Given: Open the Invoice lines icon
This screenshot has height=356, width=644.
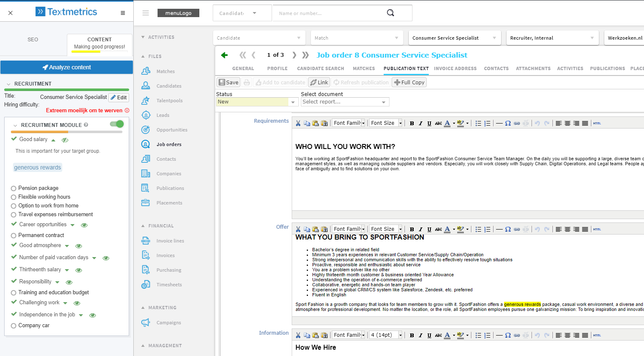Looking at the screenshot, I should point(145,241).
